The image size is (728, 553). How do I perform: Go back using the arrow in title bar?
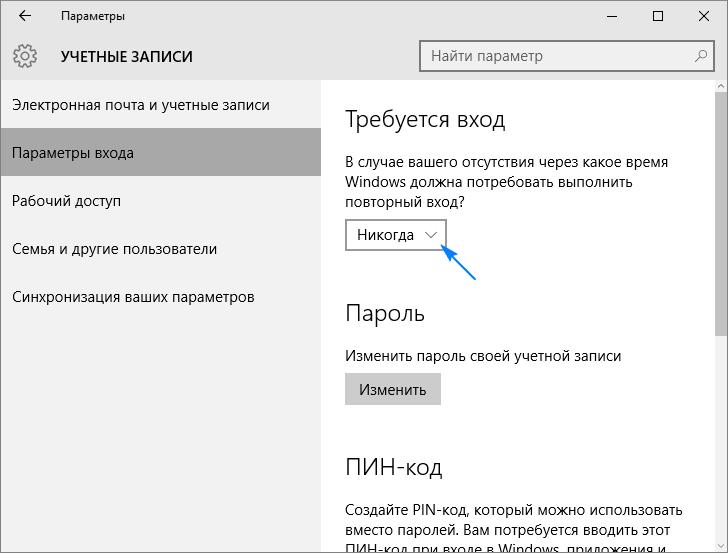[25, 16]
